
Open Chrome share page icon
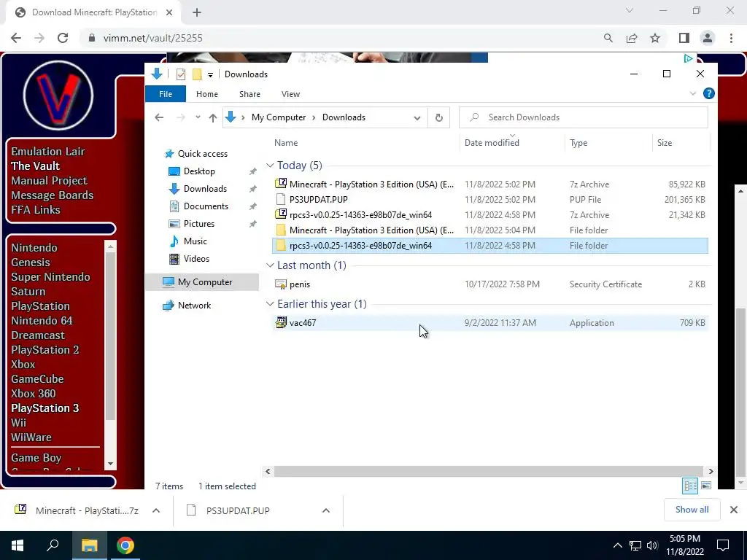point(632,38)
